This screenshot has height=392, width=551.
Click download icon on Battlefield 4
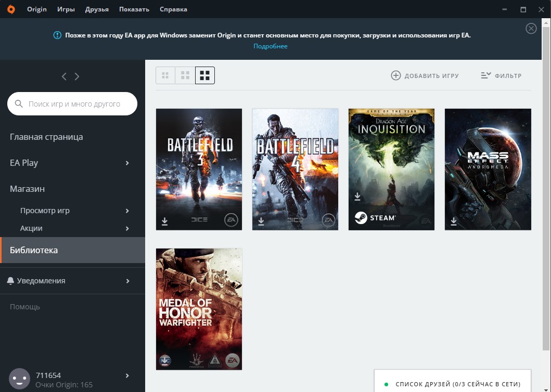point(261,221)
